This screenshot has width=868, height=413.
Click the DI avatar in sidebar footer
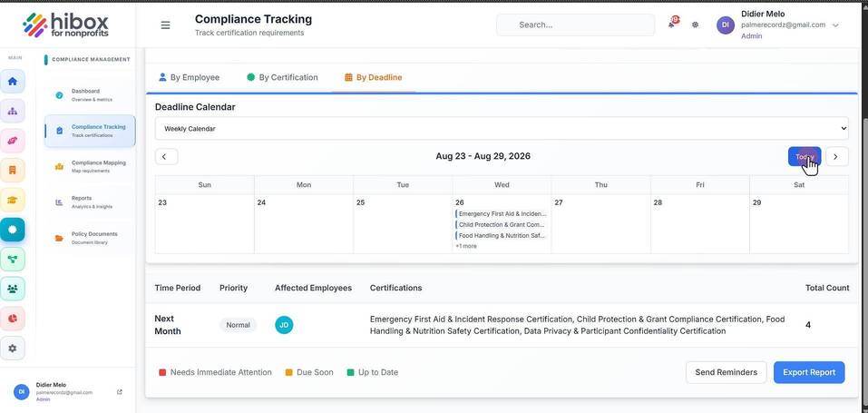22,391
